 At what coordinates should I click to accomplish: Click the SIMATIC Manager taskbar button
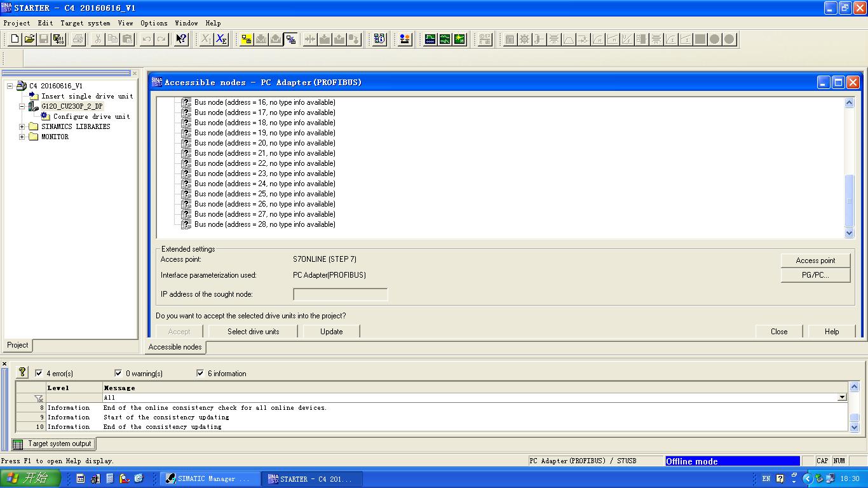pos(210,478)
